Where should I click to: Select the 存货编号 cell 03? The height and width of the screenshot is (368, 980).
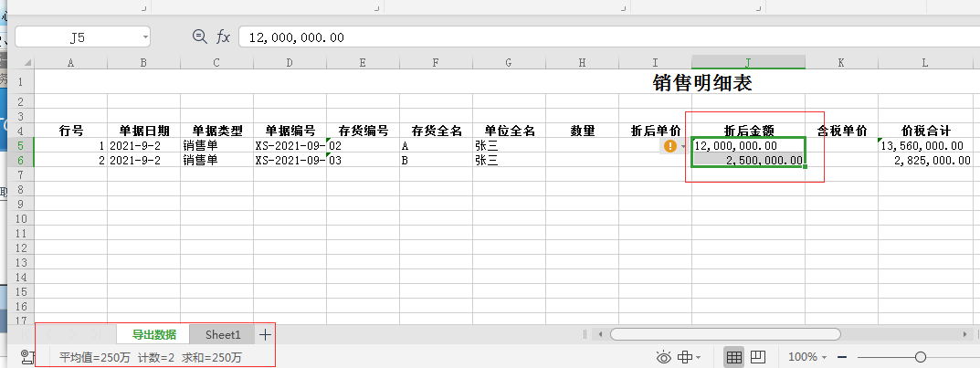[364, 161]
